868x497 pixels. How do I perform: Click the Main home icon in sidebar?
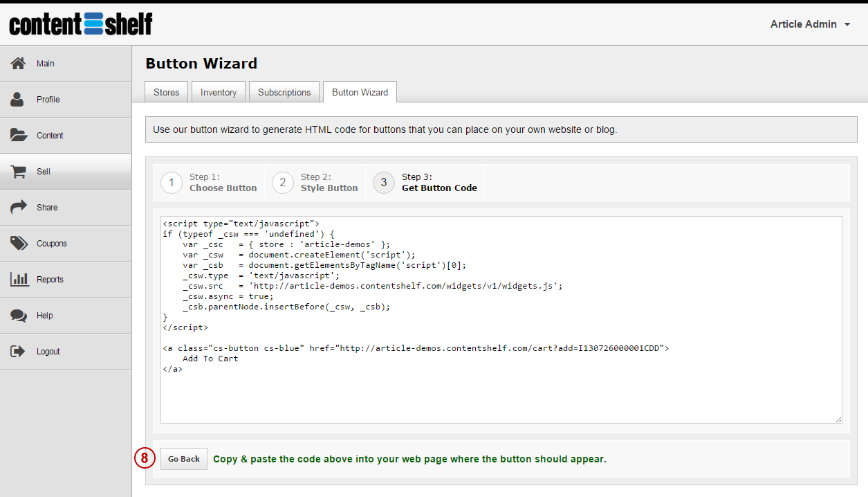[19, 64]
